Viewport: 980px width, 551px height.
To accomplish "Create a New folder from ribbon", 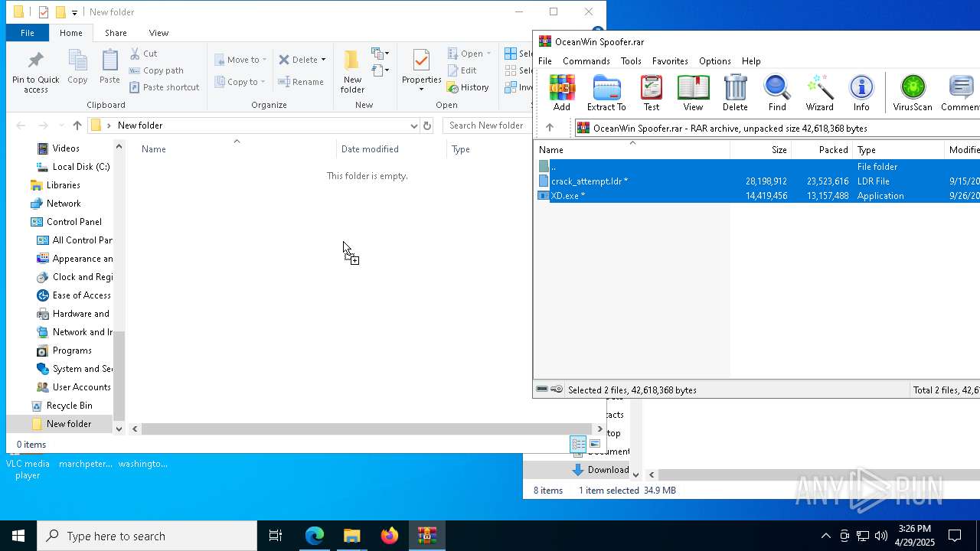I will pos(352,72).
